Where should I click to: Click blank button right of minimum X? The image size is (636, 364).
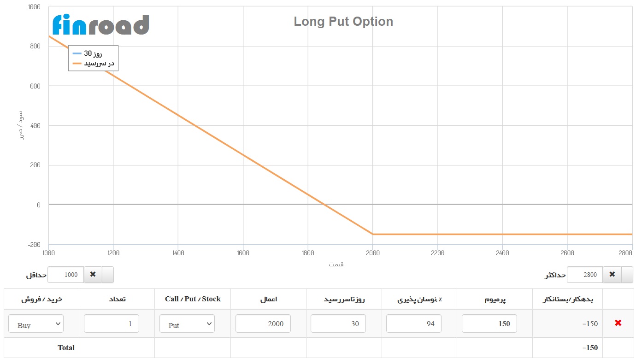coord(107,274)
